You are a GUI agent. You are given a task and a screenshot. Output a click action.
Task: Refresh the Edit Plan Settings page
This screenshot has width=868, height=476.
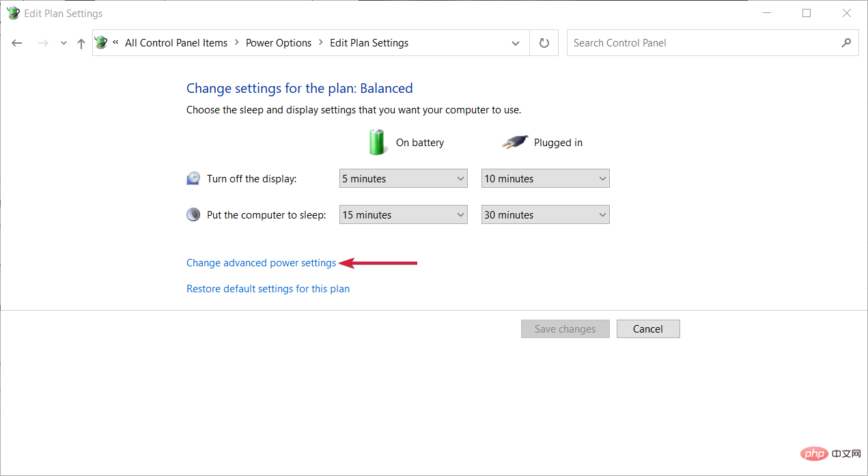544,43
